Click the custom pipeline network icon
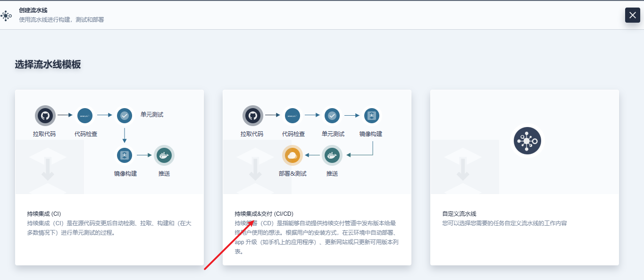This screenshot has width=644, height=280. point(527,141)
